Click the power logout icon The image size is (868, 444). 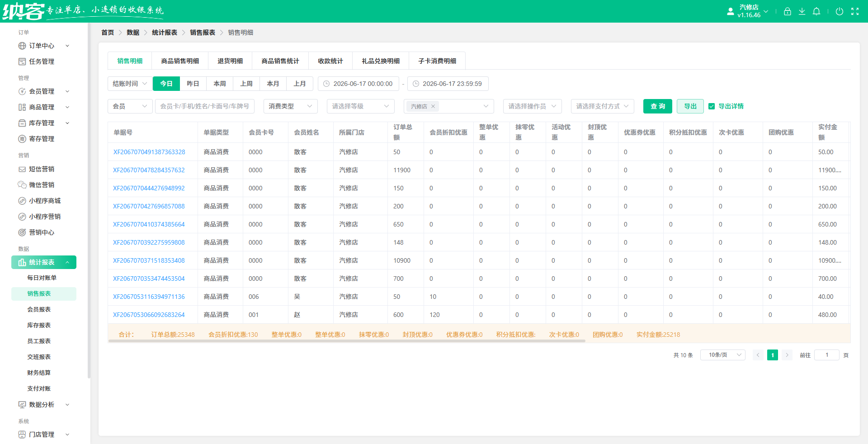click(x=839, y=11)
